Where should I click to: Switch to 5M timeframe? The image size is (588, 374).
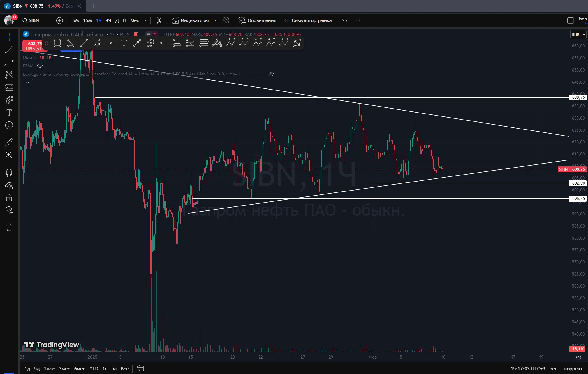[76, 20]
